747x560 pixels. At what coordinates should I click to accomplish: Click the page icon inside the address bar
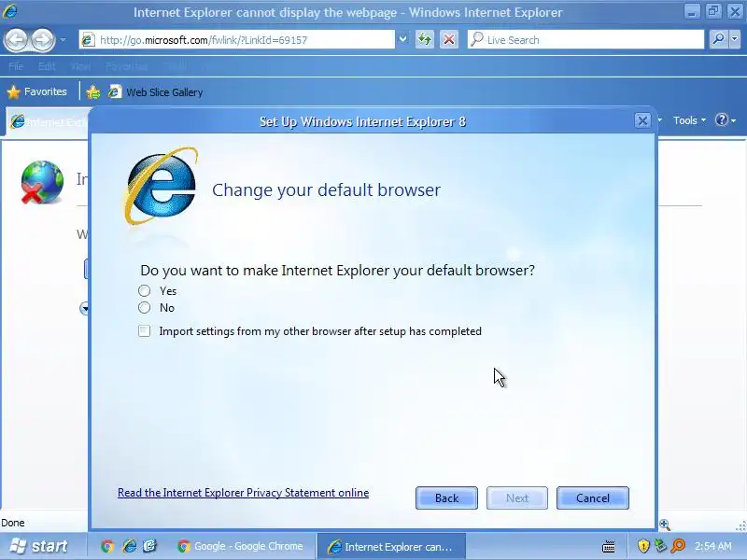pos(88,39)
